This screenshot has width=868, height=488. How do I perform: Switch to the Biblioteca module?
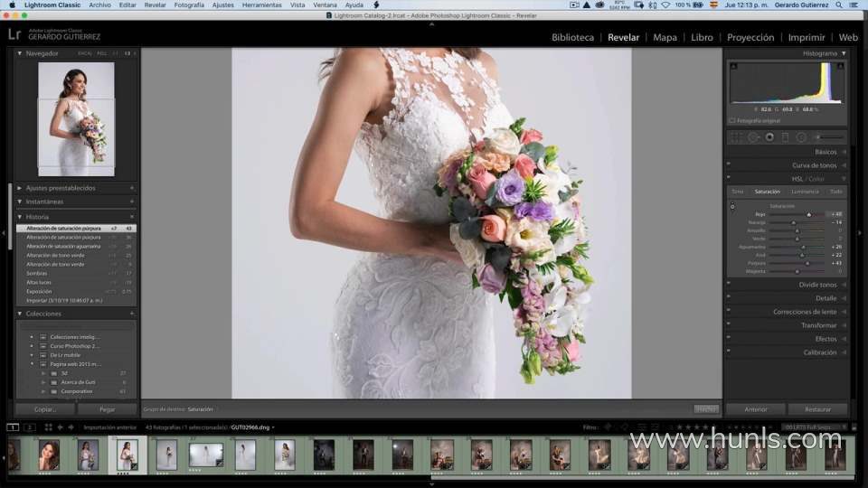pyautogui.click(x=573, y=38)
